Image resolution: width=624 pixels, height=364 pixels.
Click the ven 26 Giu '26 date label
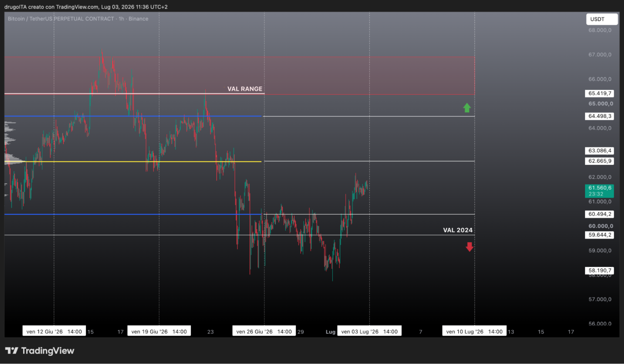[264, 331]
